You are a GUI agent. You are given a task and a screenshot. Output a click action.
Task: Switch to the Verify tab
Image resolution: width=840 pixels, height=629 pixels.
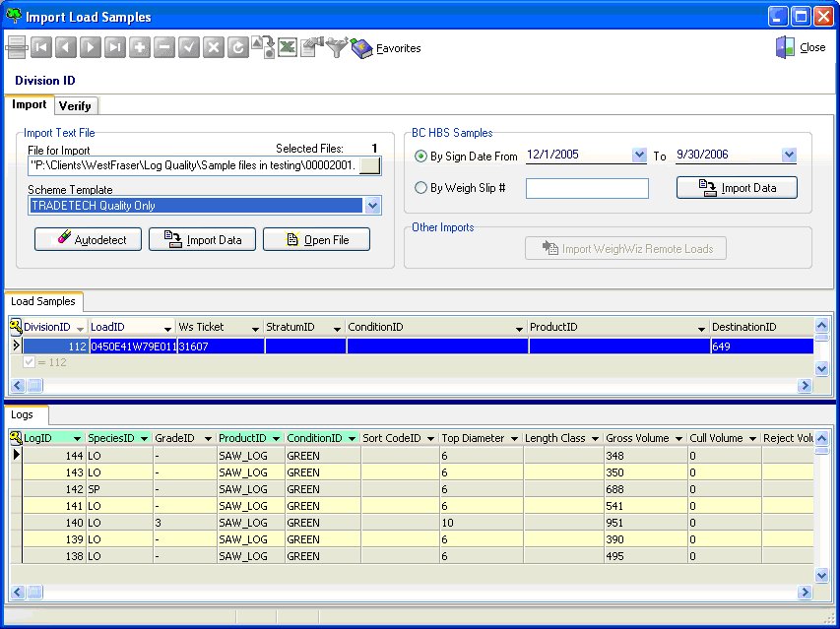[75, 106]
